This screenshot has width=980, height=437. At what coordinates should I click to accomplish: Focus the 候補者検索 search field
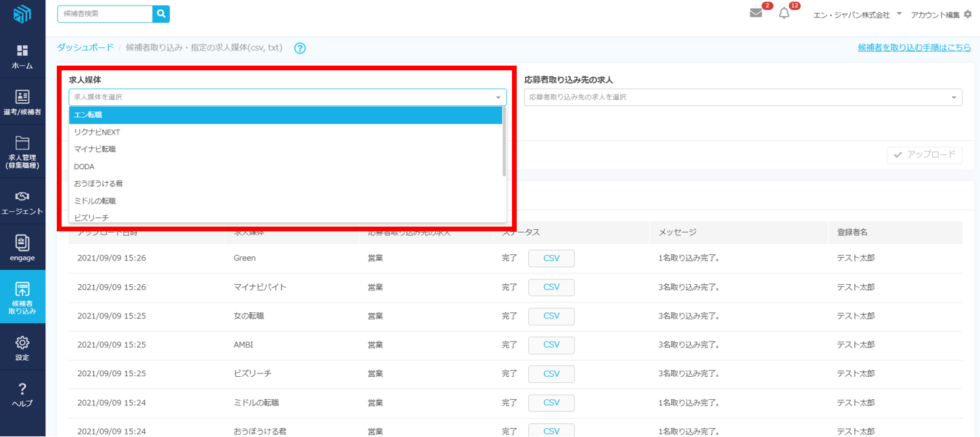[x=105, y=14]
